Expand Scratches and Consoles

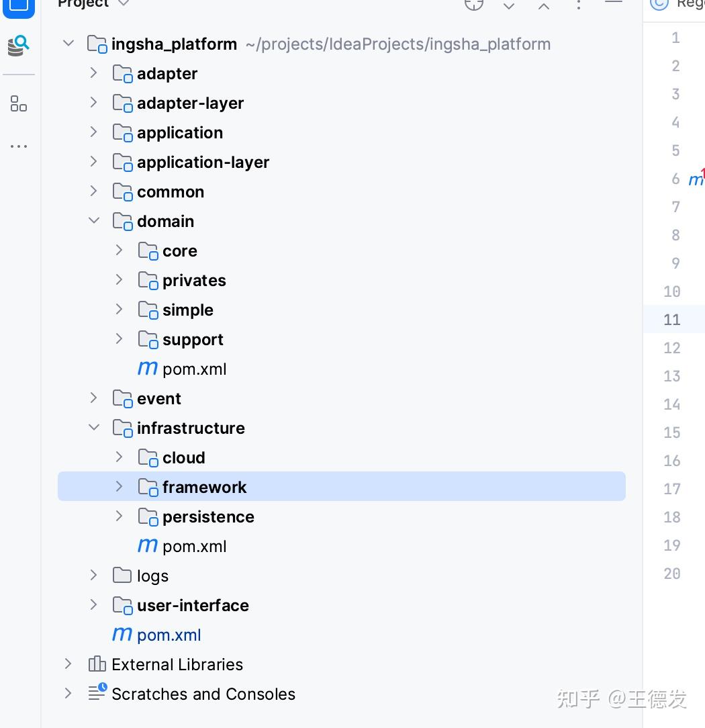click(67, 694)
